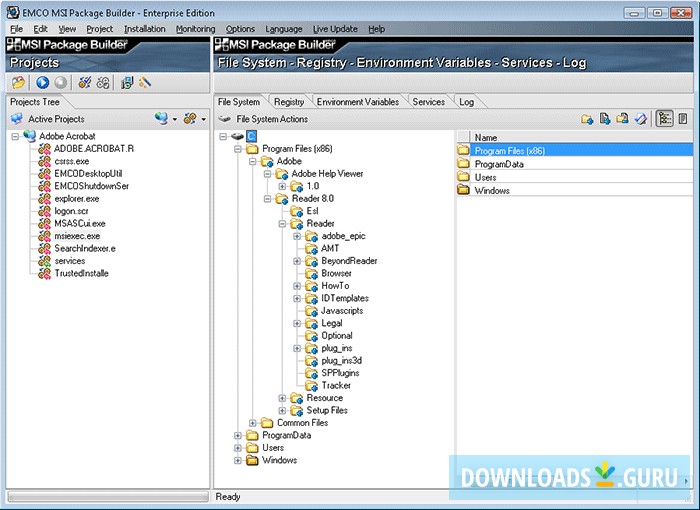Click the gears with checkmark toolbar icon
This screenshot has height=510, width=700.
coord(84,83)
